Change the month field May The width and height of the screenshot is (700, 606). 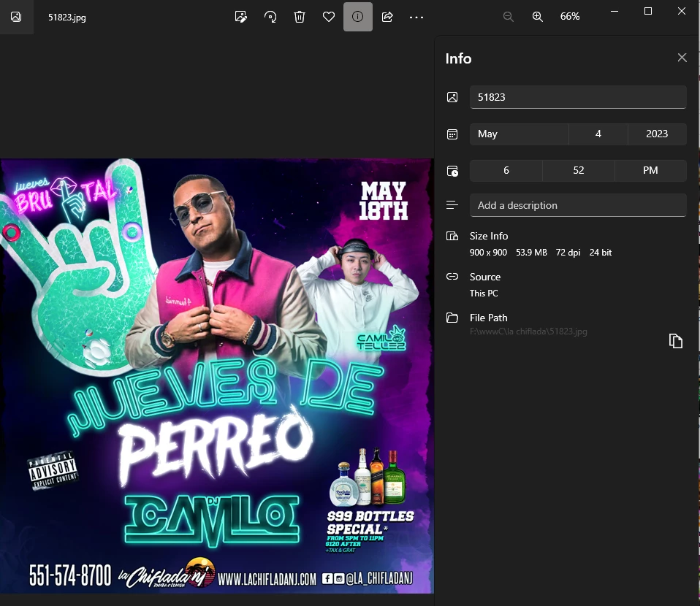(520, 134)
